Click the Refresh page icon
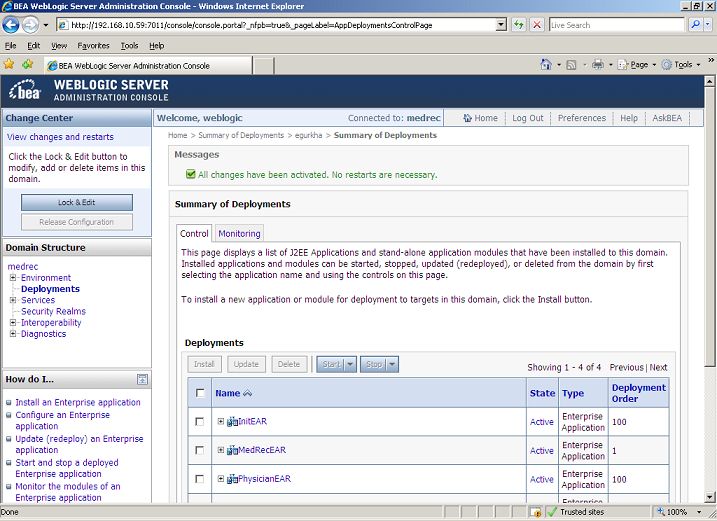Screen dimensions: 717x521 coord(518,25)
